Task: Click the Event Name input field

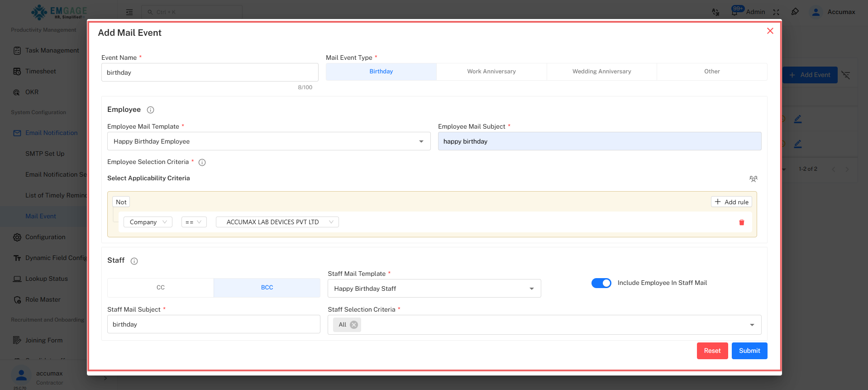Action: [x=210, y=72]
